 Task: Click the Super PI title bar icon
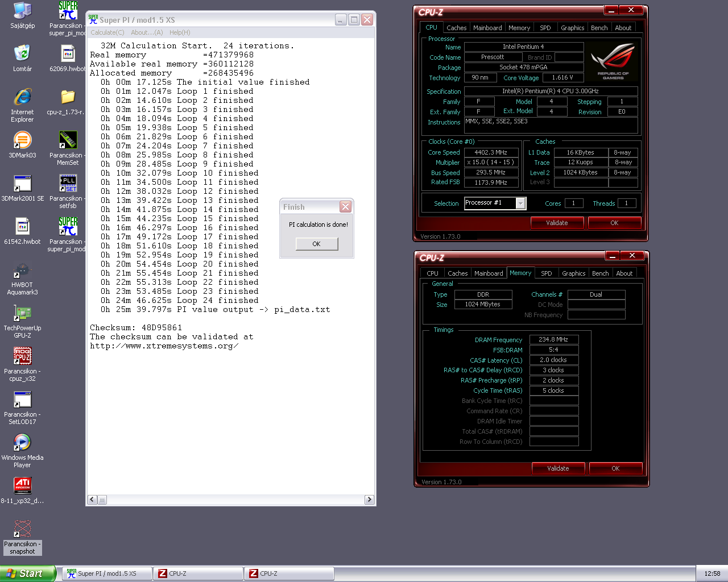93,19
